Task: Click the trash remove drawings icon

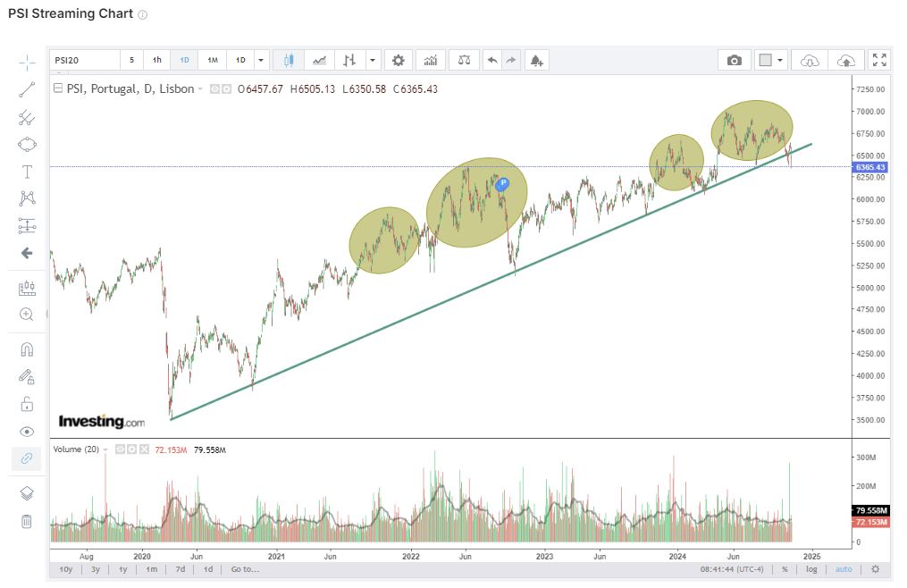Action: (x=27, y=522)
